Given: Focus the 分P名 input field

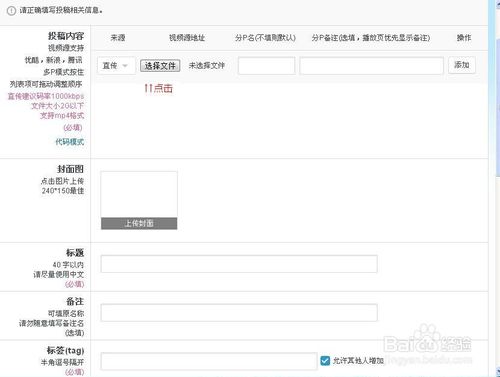Looking at the screenshot, I should pyautogui.click(x=266, y=65).
